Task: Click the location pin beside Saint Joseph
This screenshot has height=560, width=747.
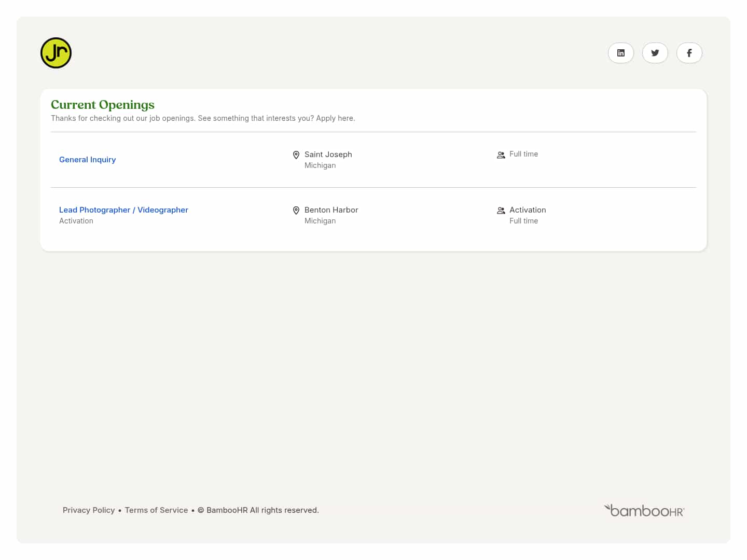Action: coord(296,155)
